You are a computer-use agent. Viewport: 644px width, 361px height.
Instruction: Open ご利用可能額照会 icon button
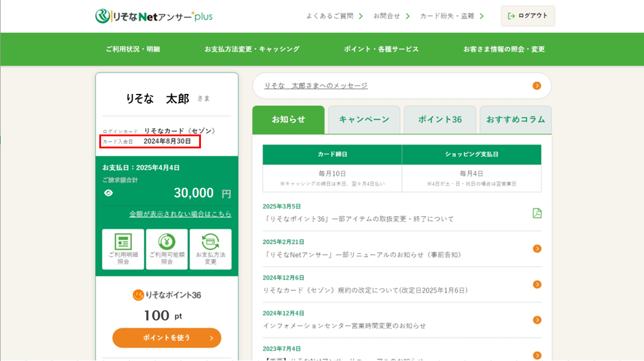pyautogui.click(x=167, y=249)
